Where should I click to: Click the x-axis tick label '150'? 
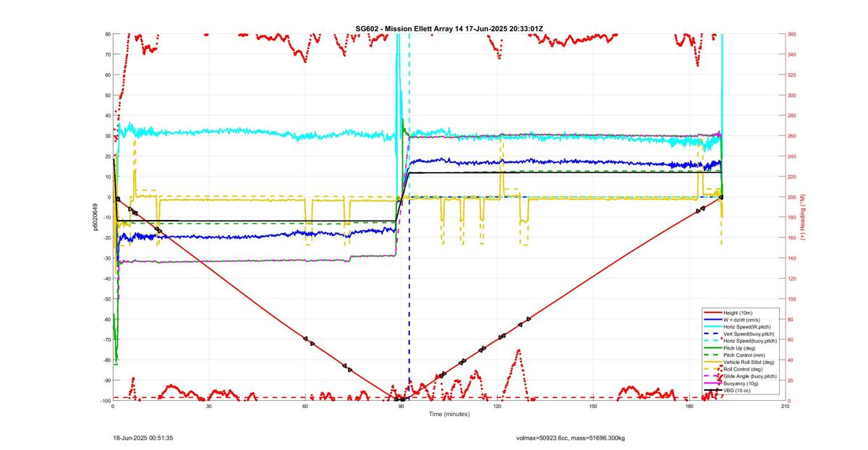point(593,407)
